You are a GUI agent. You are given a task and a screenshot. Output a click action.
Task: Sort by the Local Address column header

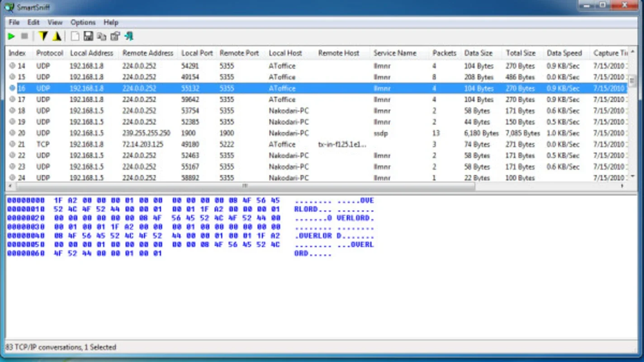point(92,53)
